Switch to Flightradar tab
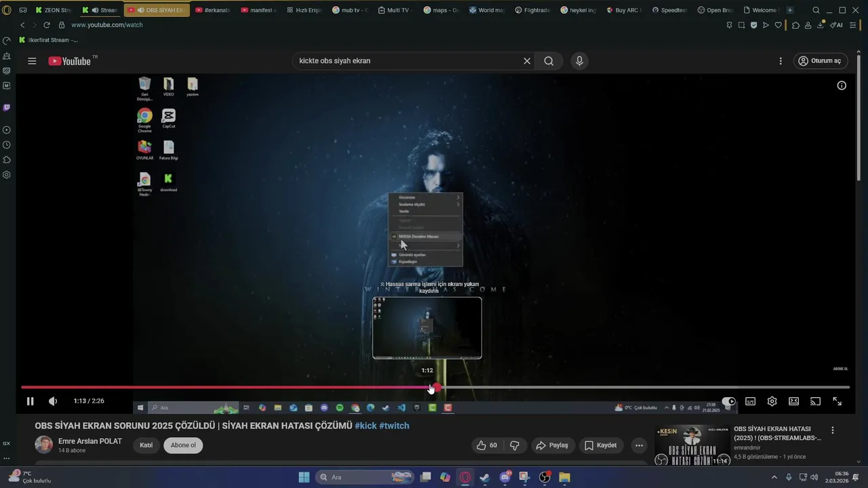868x488 pixels. pos(532,10)
